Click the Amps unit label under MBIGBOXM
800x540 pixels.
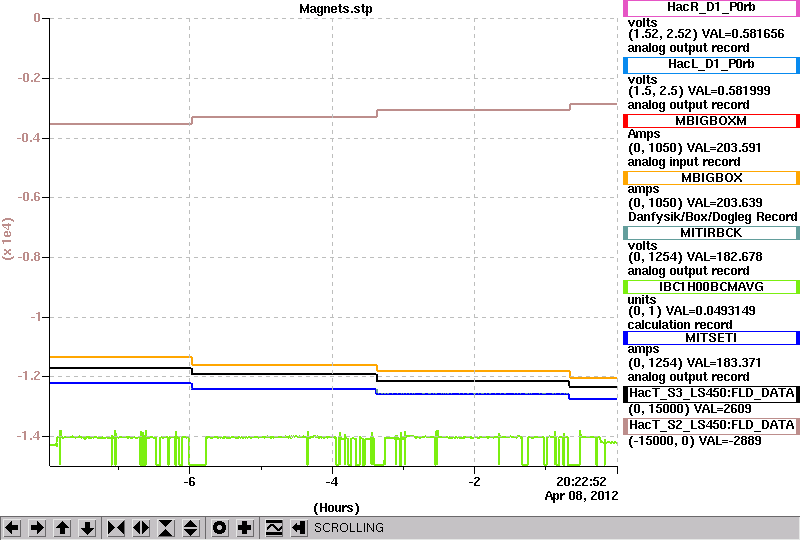click(x=644, y=135)
